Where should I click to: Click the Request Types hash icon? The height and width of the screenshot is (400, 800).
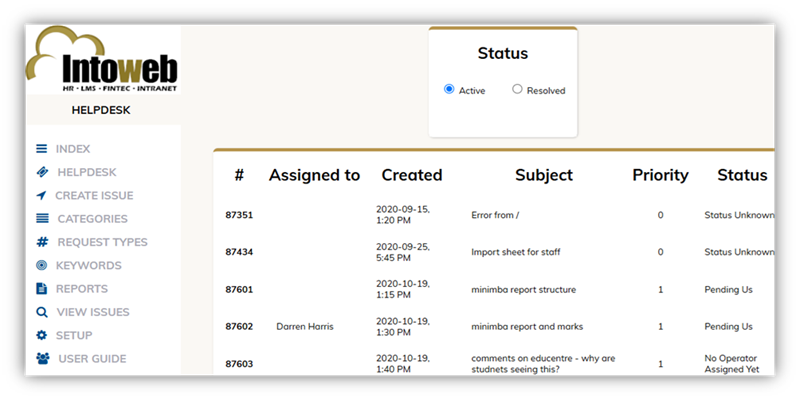pos(42,242)
